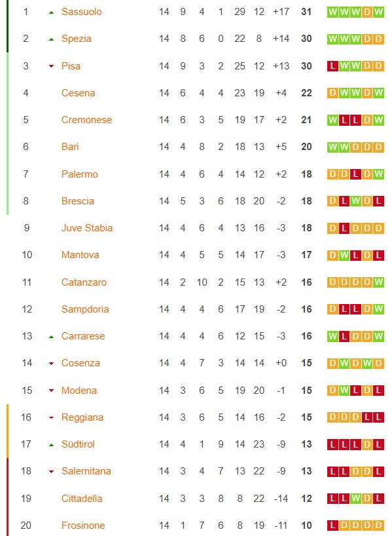392x536 pixels.
Task: Select the Juve Stabia team name
Action: point(87,228)
